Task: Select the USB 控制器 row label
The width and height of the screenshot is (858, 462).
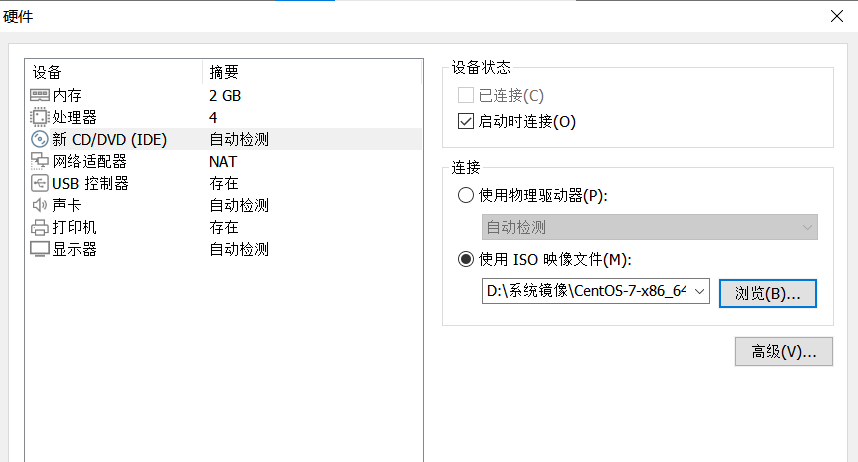Action: point(90,183)
